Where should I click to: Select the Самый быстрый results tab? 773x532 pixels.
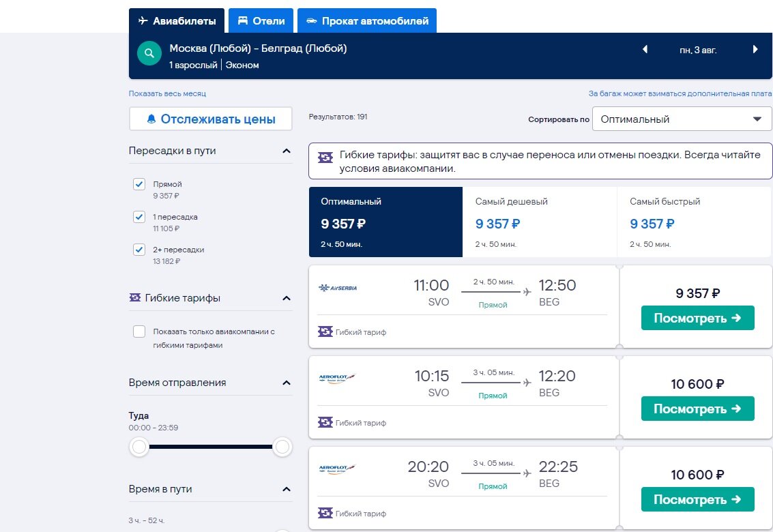click(x=694, y=222)
